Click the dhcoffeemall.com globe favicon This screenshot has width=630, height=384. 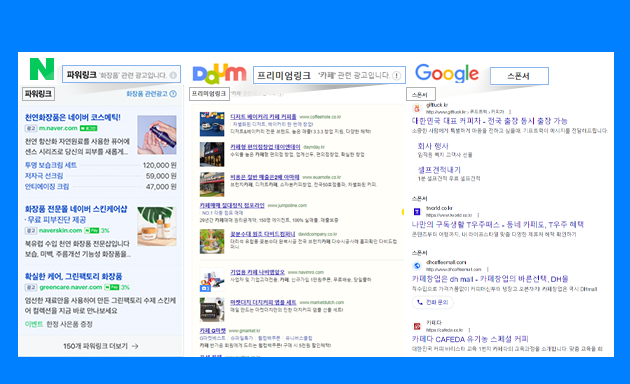pos(417,266)
